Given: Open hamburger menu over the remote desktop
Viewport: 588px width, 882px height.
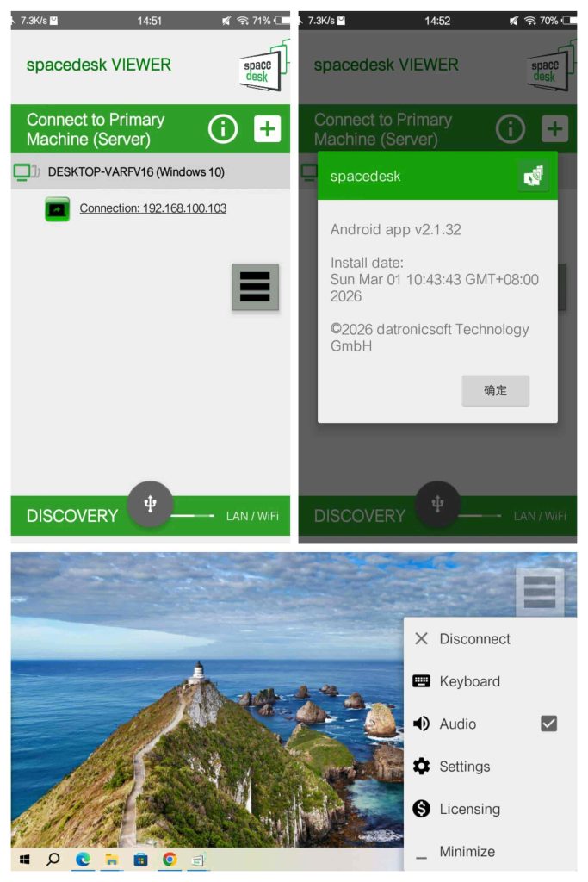Looking at the screenshot, I should point(540,592).
